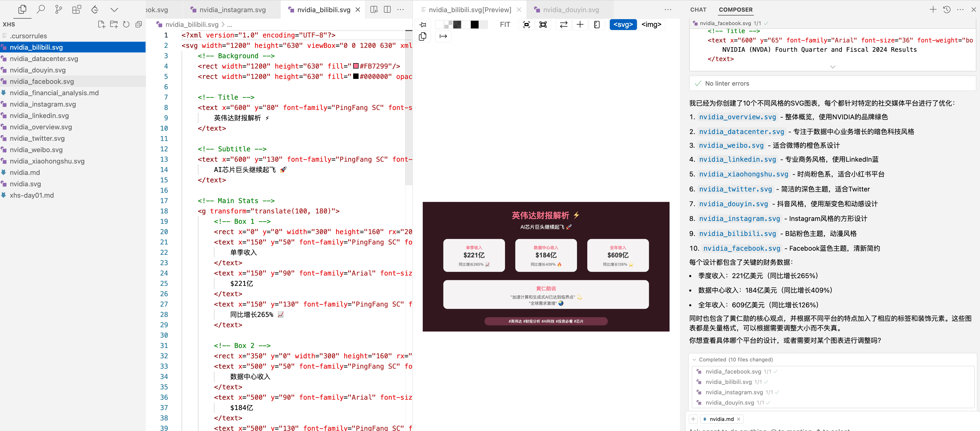Close the nvidia_bilibili.svg[Preview] tab
Image resolution: width=980 pixels, height=431 pixels.
pyautogui.click(x=519, y=10)
